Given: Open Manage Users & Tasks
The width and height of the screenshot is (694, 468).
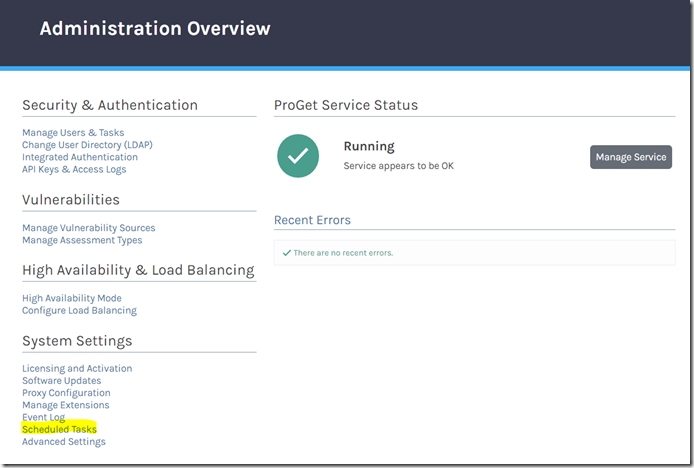Looking at the screenshot, I should coord(73,133).
